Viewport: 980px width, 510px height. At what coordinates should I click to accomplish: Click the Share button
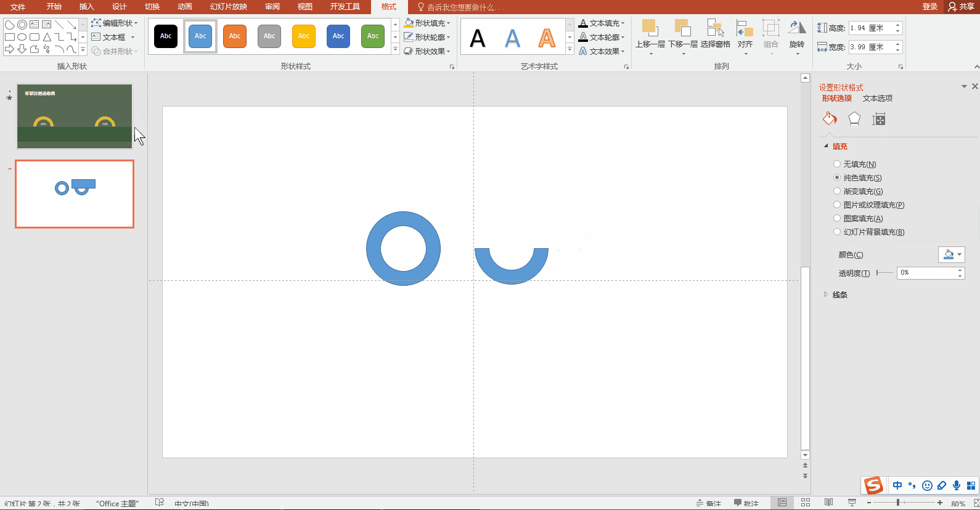click(x=962, y=7)
